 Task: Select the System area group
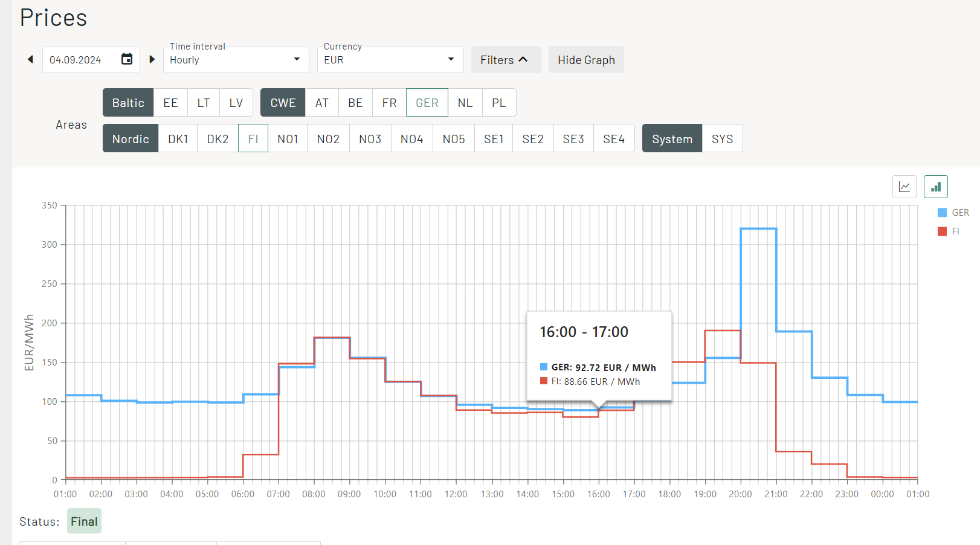point(672,139)
